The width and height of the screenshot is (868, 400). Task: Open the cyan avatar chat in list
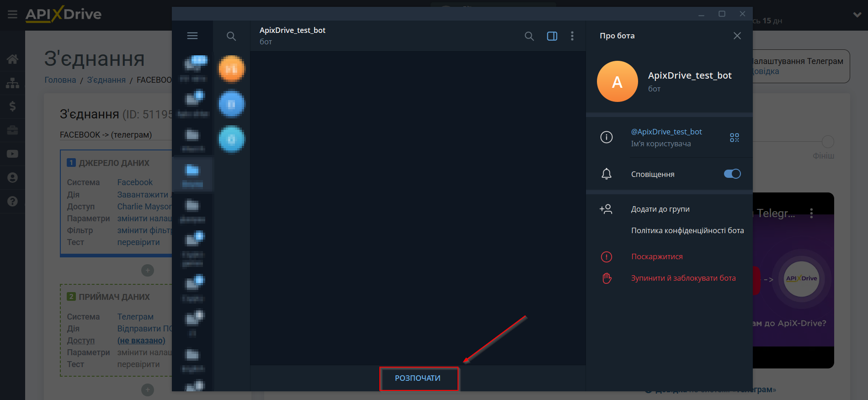[x=231, y=139]
